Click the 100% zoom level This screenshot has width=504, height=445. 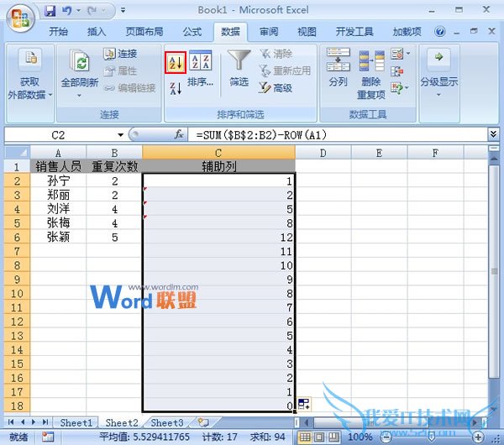[x=360, y=437]
